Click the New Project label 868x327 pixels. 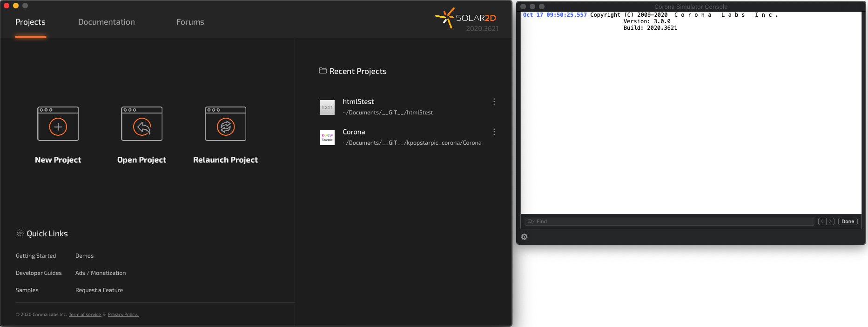coord(58,160)
